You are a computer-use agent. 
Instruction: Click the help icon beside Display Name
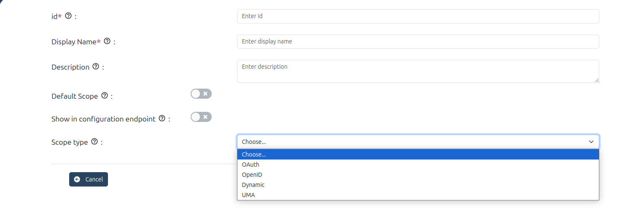(x=107, y=41)
